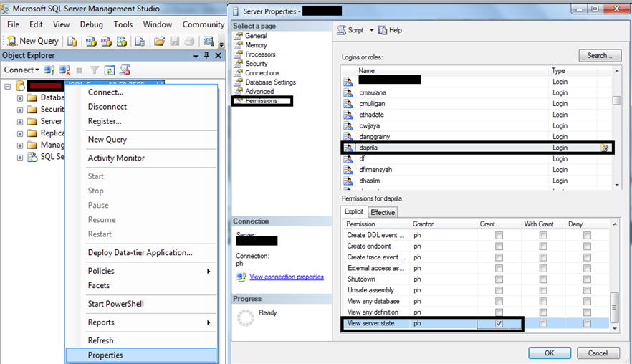Click OK in Server Properties

click(550, 353)
